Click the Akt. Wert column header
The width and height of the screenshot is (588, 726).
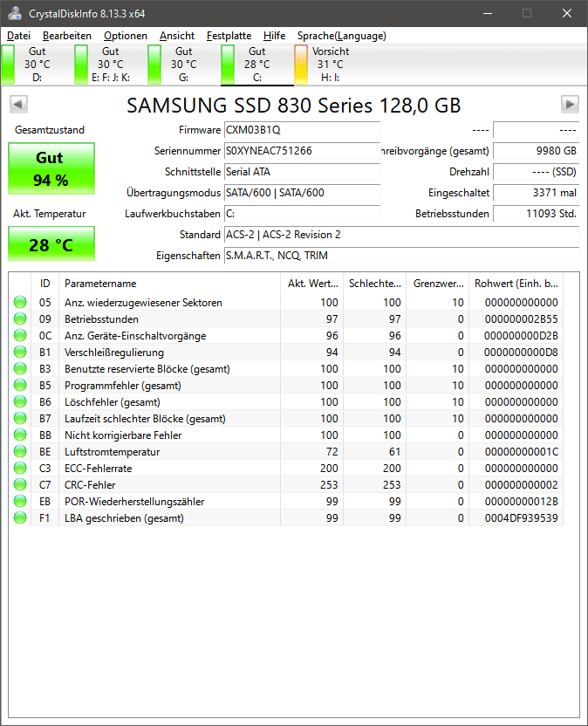[x=312, y=284]
